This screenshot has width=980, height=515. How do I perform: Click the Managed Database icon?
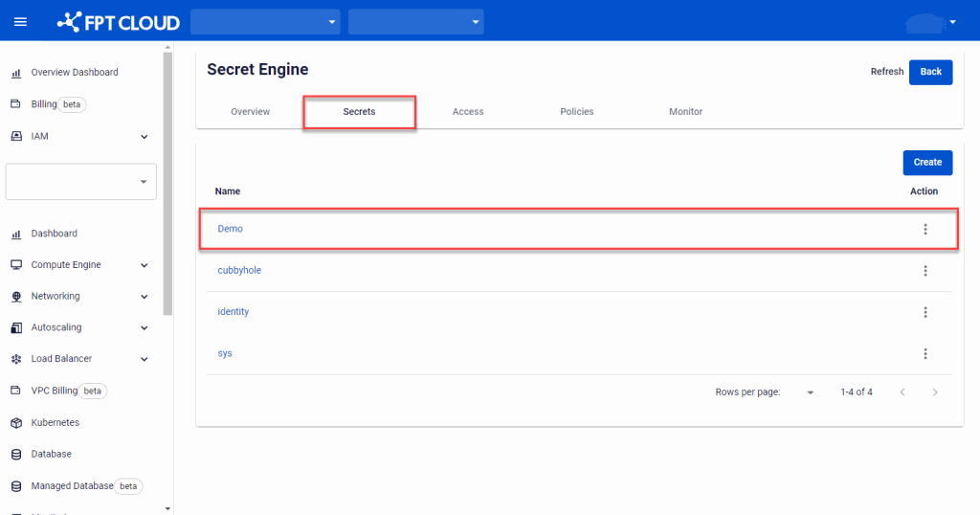16,486
